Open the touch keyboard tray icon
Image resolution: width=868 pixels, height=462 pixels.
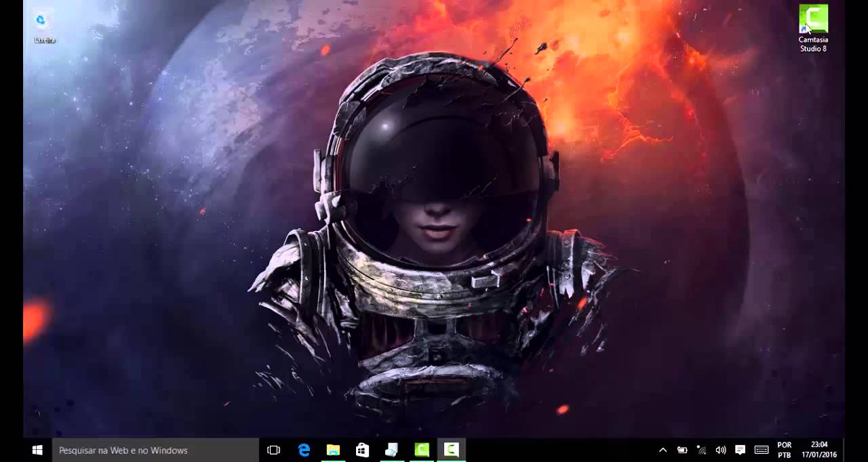(762, 450)
